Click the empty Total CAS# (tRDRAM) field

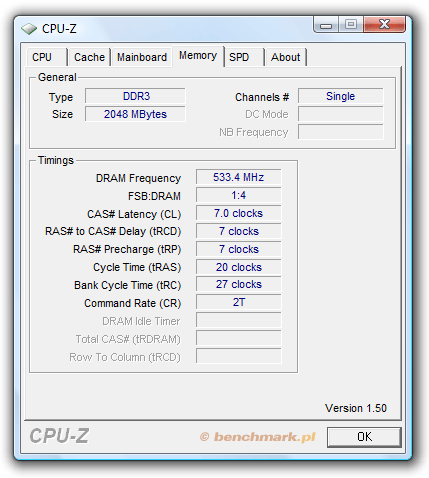click(239, 338)
